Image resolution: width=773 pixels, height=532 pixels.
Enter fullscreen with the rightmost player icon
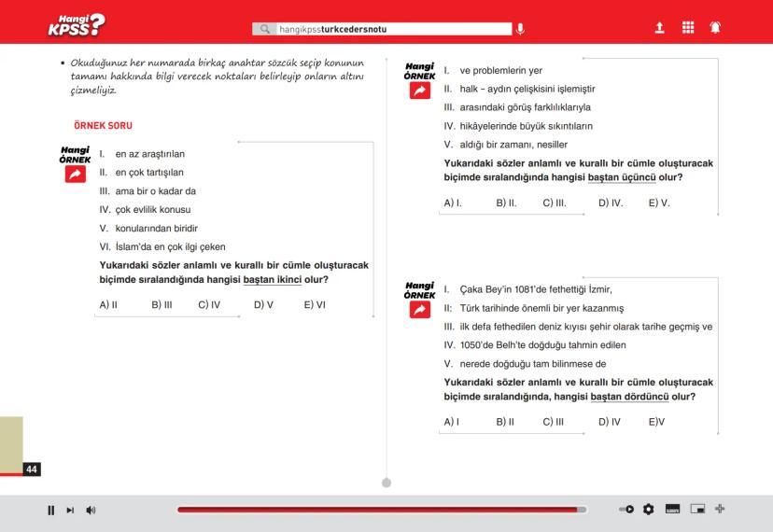tap(720, 510)
